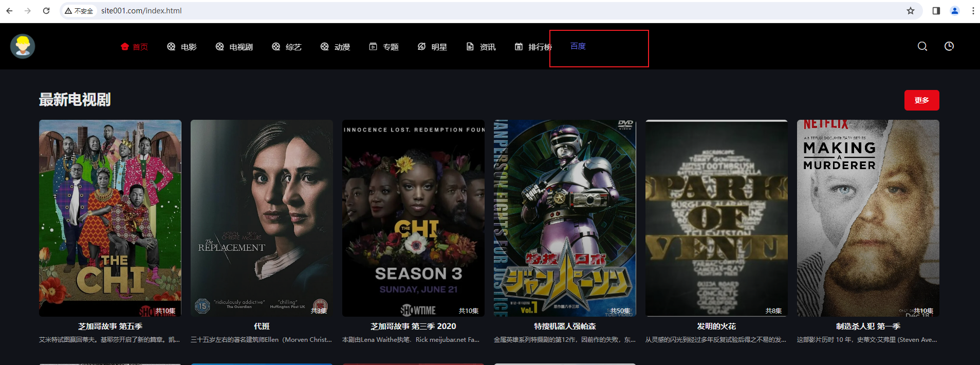Reload the page with refresh icon
980x365 pixels.
point(46,11)
